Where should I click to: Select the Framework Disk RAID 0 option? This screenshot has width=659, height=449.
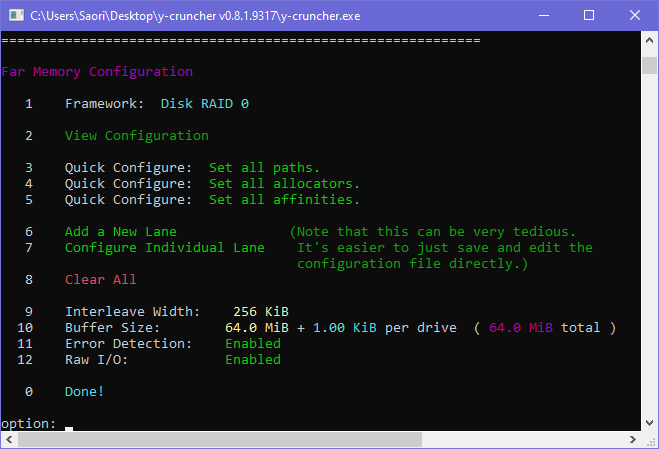click(205, 104)
